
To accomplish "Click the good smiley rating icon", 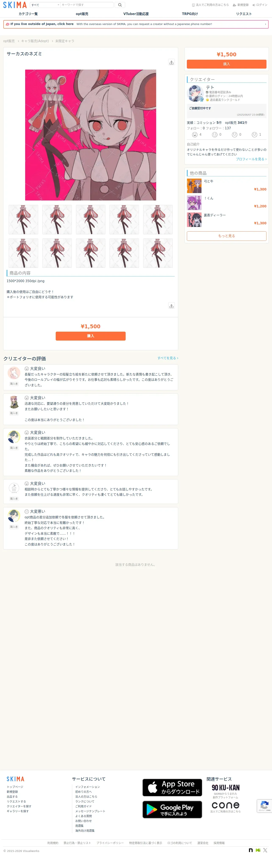I will [x=215, y=135].
